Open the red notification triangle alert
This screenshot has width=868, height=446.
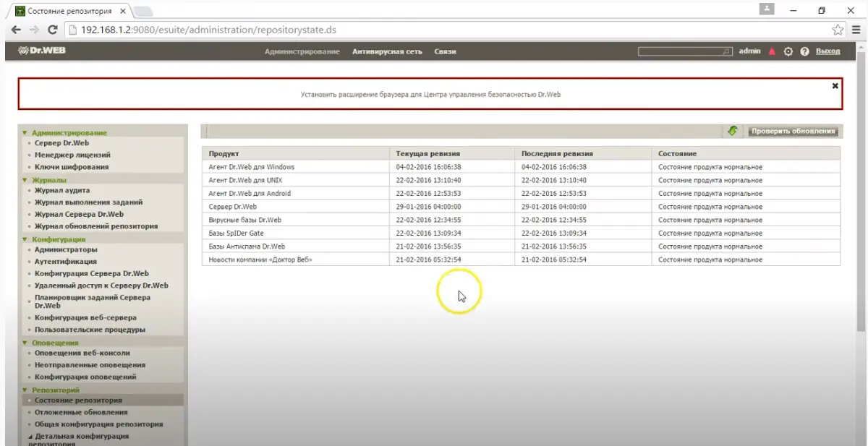[772, 51]
